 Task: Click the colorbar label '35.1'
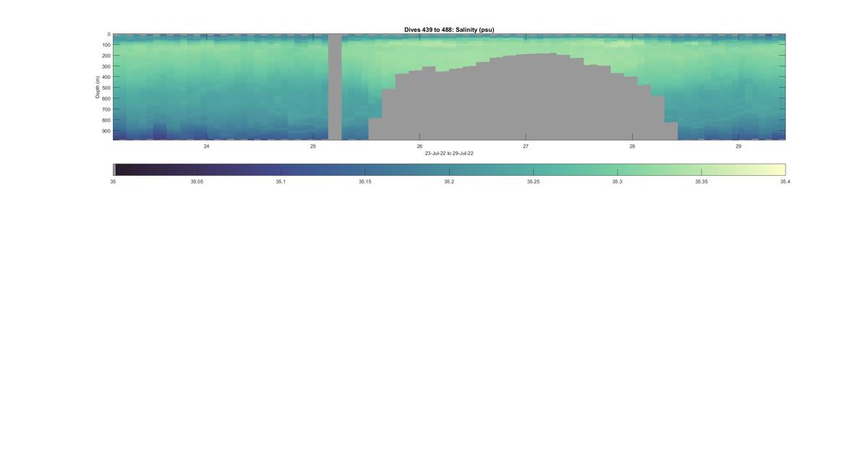281,182
